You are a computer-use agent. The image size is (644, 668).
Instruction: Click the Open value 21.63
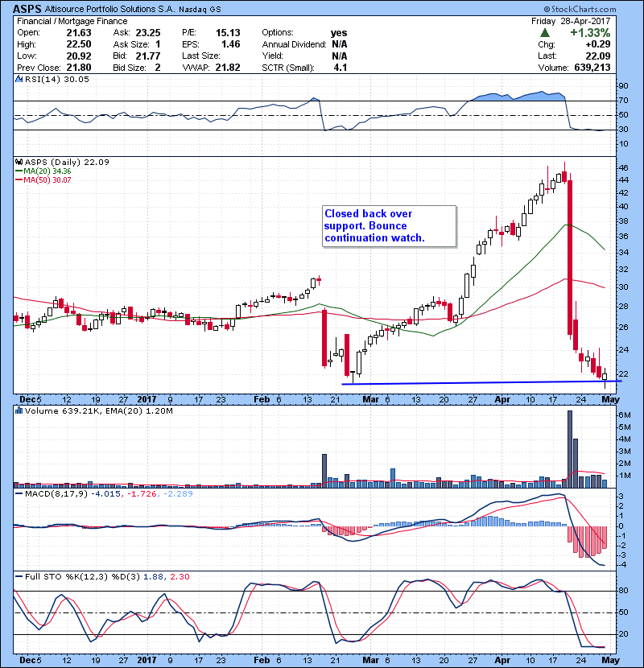[x=79, y=33]
